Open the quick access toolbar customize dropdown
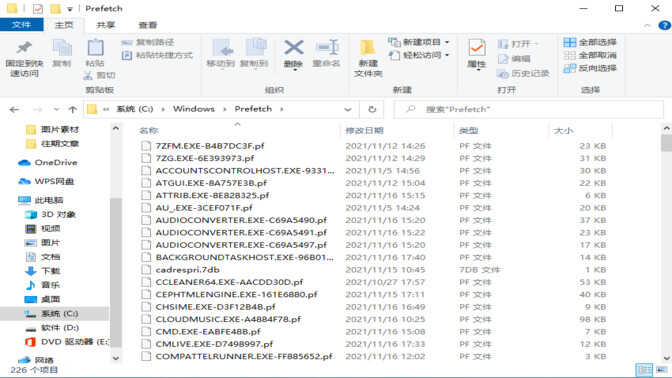672x378 pixels. 69,9
